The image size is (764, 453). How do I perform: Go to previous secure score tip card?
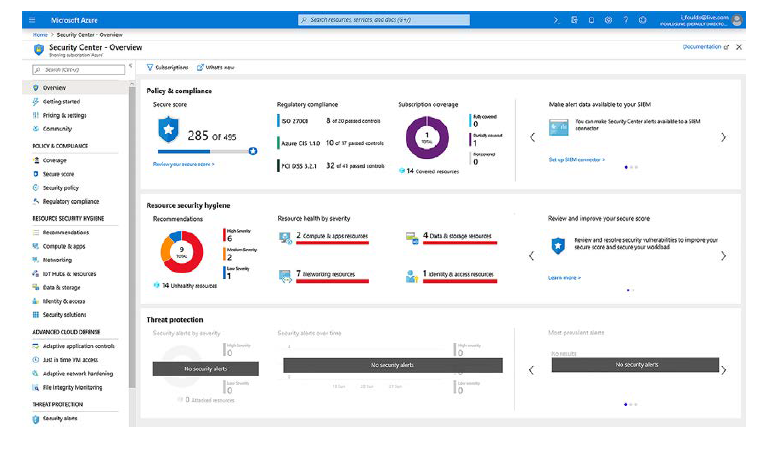(532, 256)
